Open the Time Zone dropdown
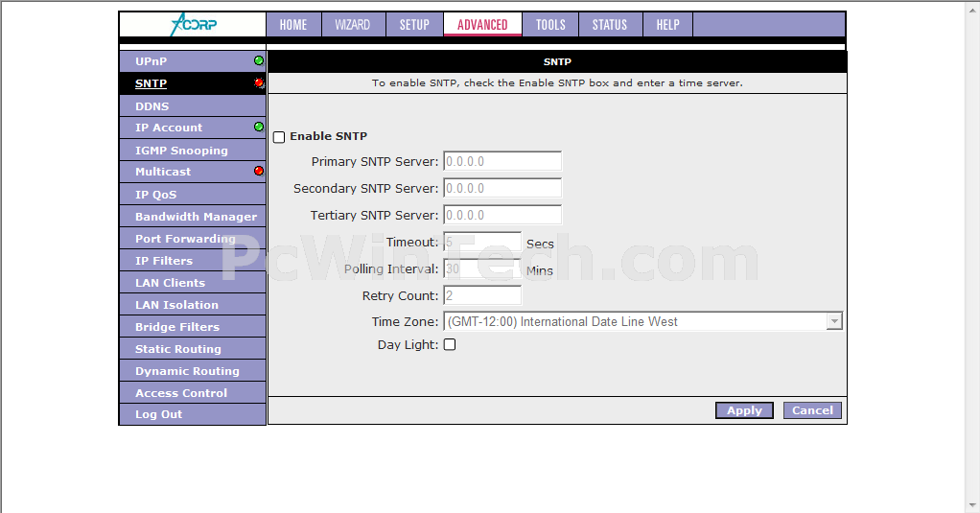Image resolution: width=980 pixels, height=513 pixels. (x=642, y=321)
